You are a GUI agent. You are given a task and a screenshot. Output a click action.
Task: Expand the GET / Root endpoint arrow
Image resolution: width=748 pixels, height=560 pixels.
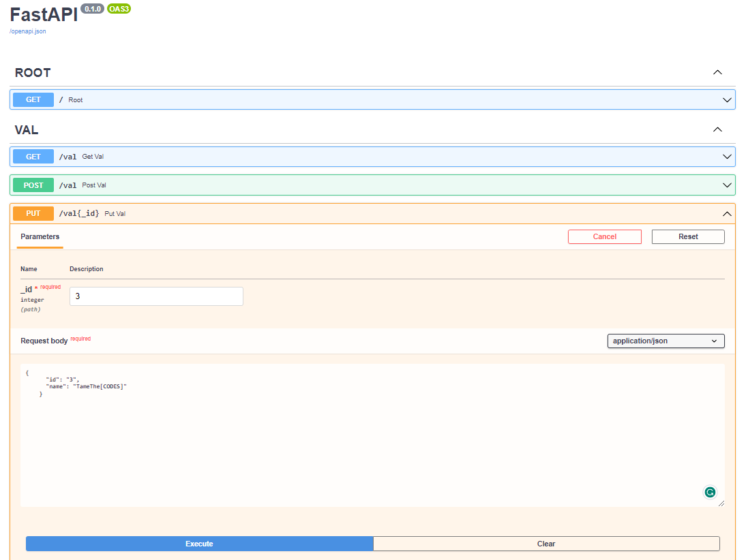tap(727, 100)
